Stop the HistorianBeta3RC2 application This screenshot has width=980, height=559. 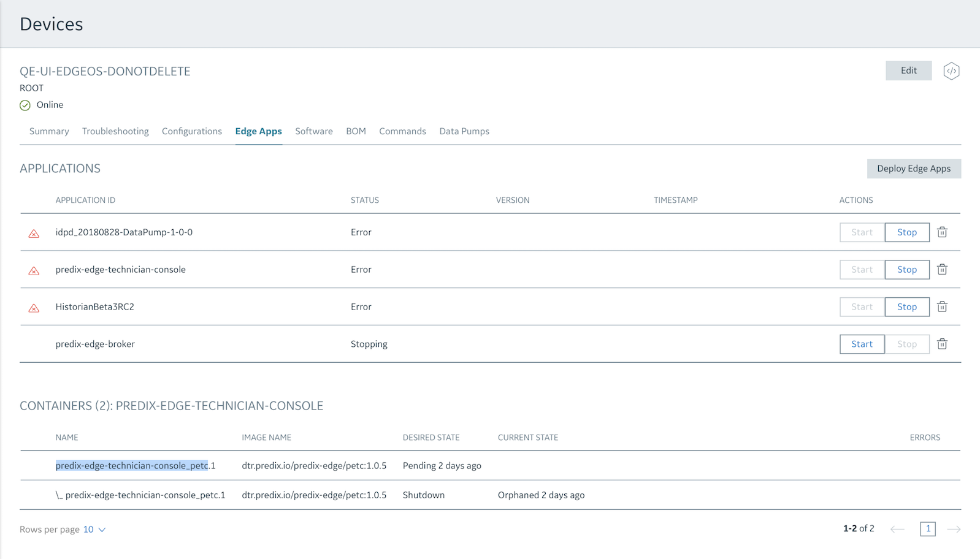pos(907,307)
